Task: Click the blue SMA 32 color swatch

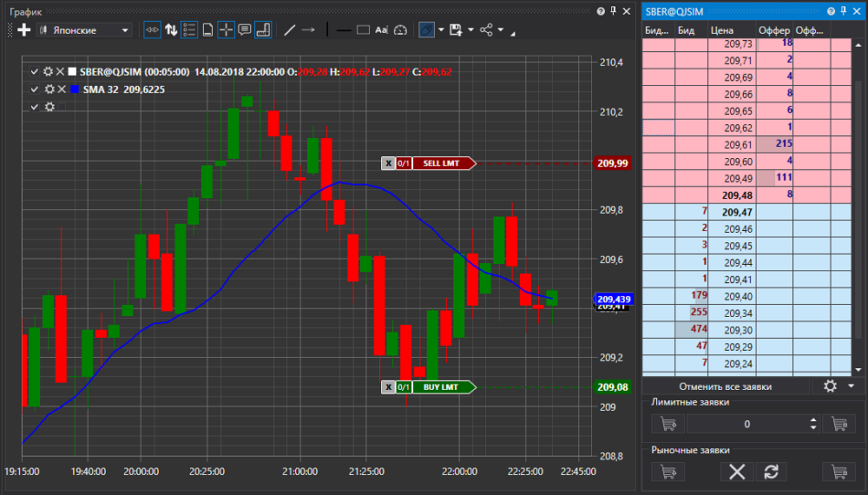Action: 75,89
